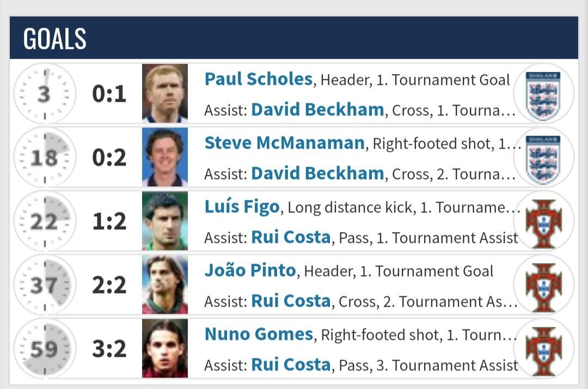Click the 2:2 score label
The width and height of the screenshot is (588, 389).
pos(109,285)
